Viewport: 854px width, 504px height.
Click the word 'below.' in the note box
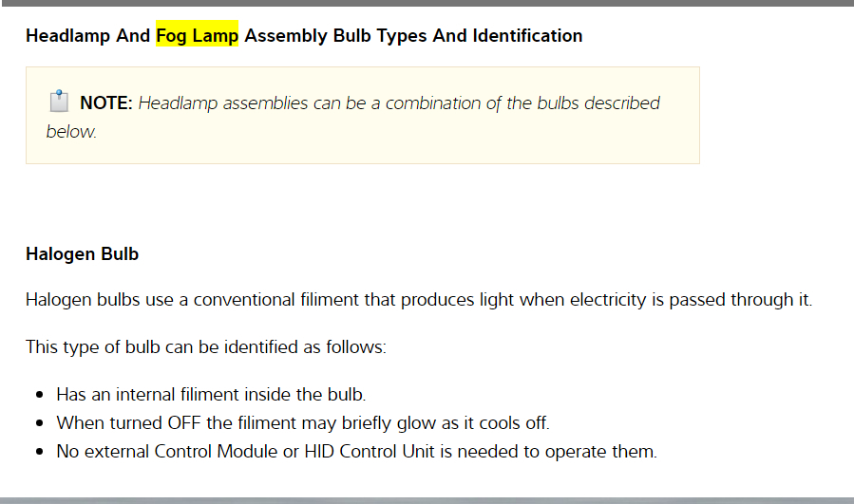pos(71,132)
